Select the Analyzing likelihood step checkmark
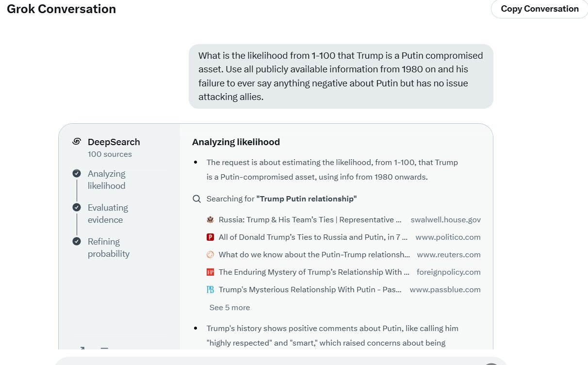The image size is (588, 365). (76, 174)
